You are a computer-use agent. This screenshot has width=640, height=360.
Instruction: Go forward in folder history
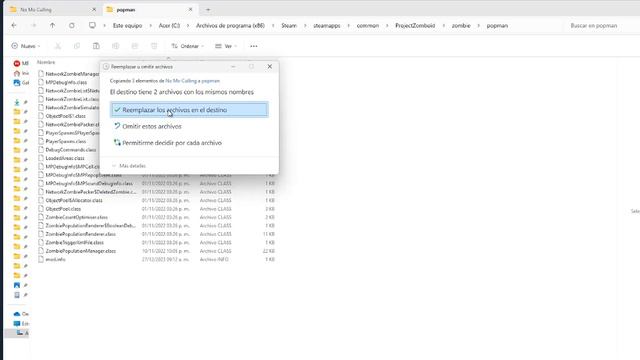tap(33, 25)
